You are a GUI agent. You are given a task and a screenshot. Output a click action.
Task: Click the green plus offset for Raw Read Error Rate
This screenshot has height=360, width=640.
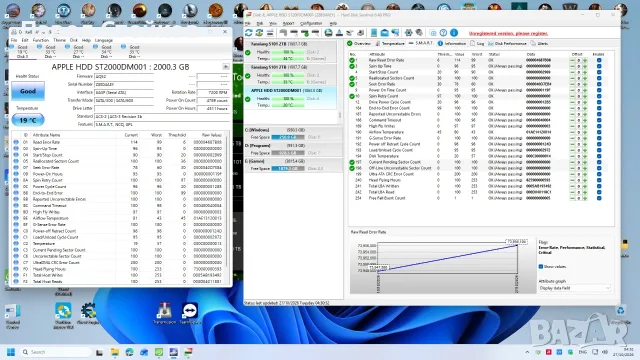[x=584, y=60]
